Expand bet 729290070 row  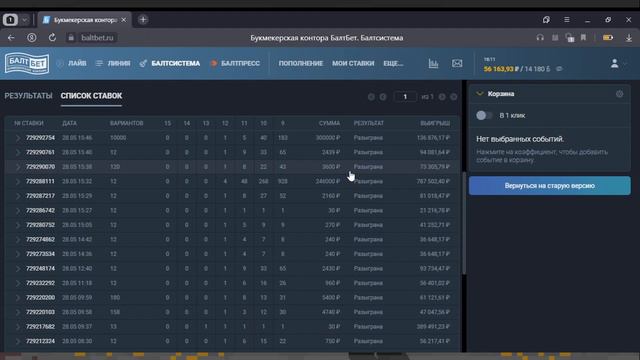coord(18,167)
